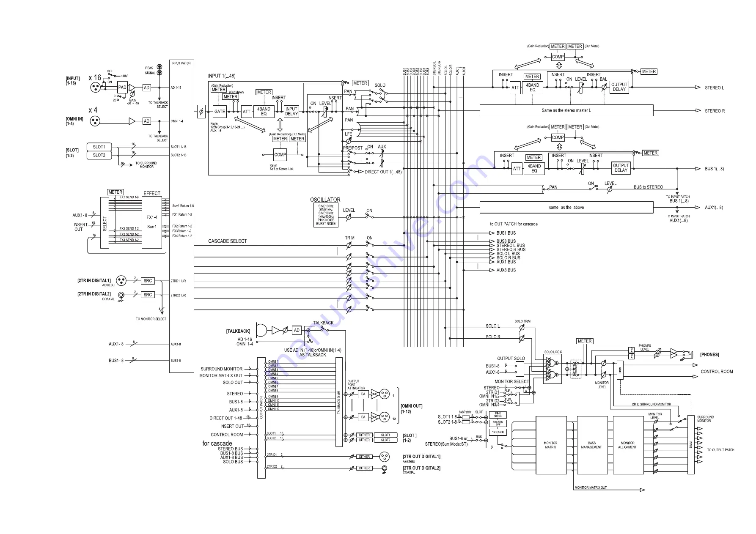Click the OMNI OUT 1 XLR connector

click(385, 394)
